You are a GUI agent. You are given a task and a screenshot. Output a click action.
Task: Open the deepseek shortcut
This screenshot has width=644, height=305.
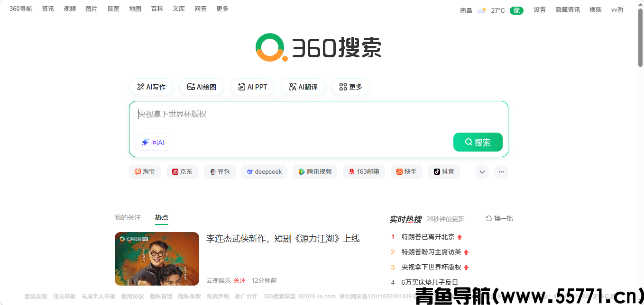264,172
